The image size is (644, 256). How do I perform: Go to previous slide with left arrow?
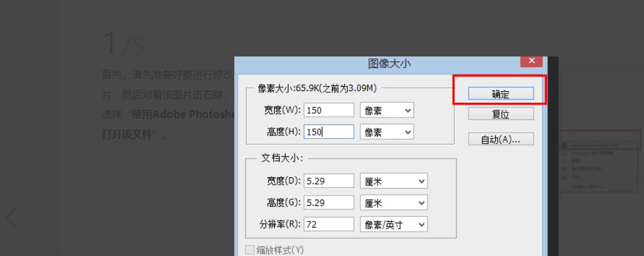coord(11,218)
